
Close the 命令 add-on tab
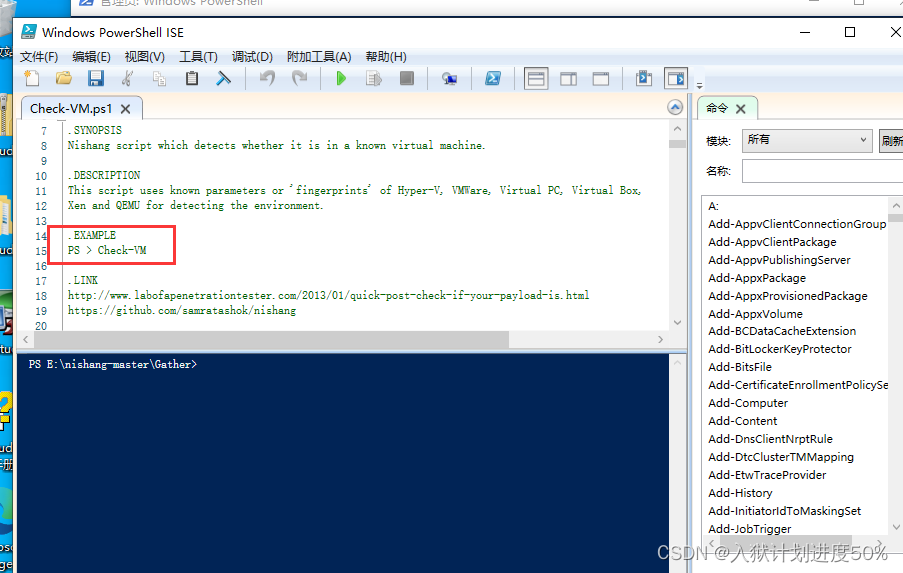741,109
